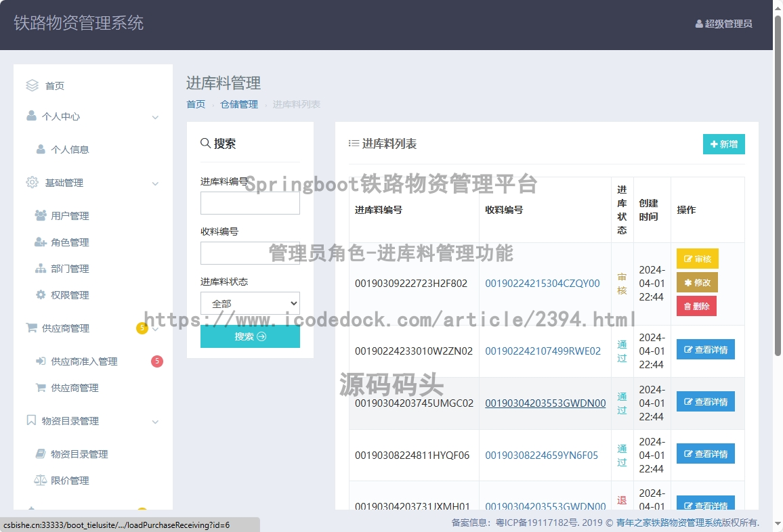The height and width of the screenshot is (532, 783).
Task: Expand the 物资目录管理 section chevron
Action: tap(155, 422)
